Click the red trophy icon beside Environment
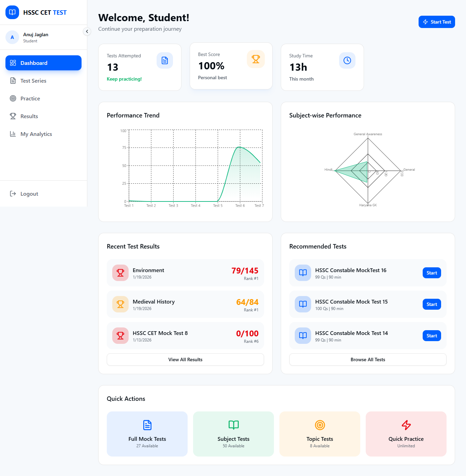Screen dimensions: 466x476 [120, 273]
